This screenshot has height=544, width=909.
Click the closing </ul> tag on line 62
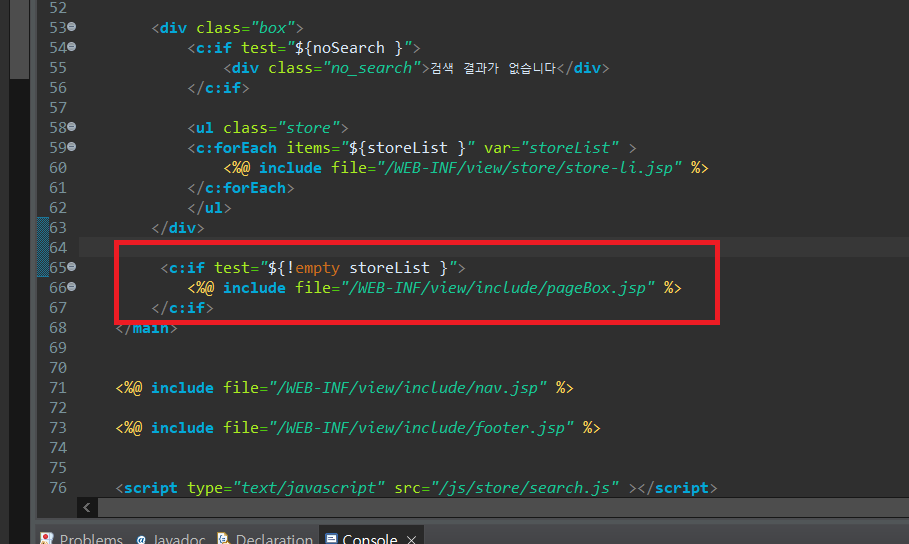(209, 208)
